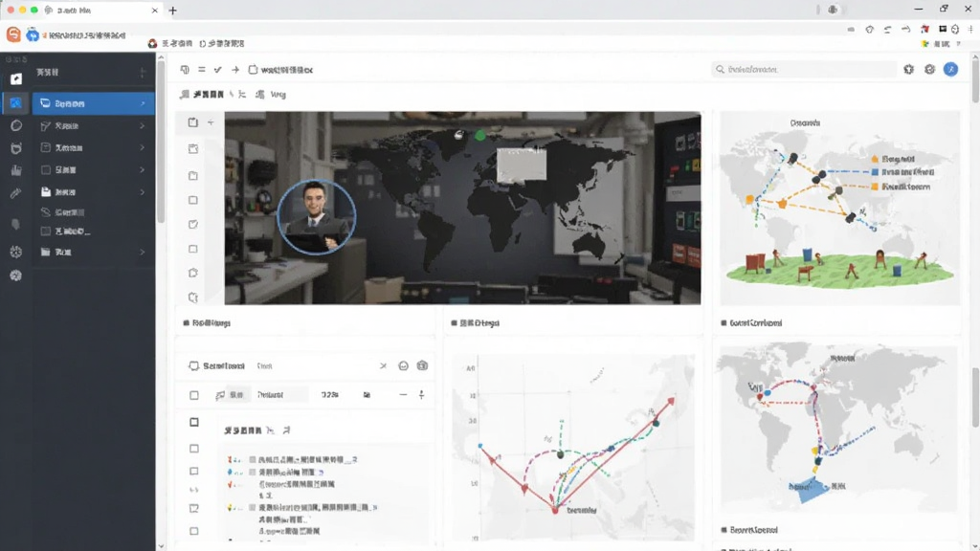Open the bar chart icon in the left icon rail
980x551 pixels.
point(16,170)
